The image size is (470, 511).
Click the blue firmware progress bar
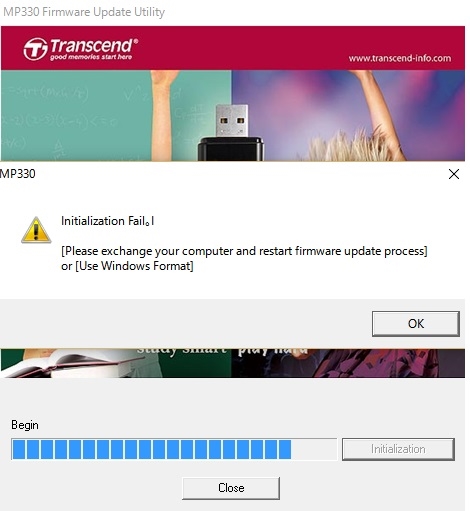(174, 449)
